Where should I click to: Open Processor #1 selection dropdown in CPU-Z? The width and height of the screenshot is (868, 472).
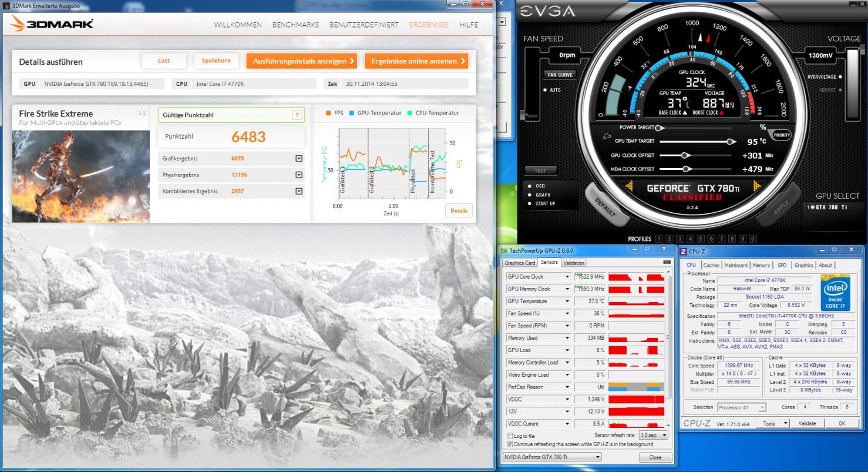coord(742,407)
